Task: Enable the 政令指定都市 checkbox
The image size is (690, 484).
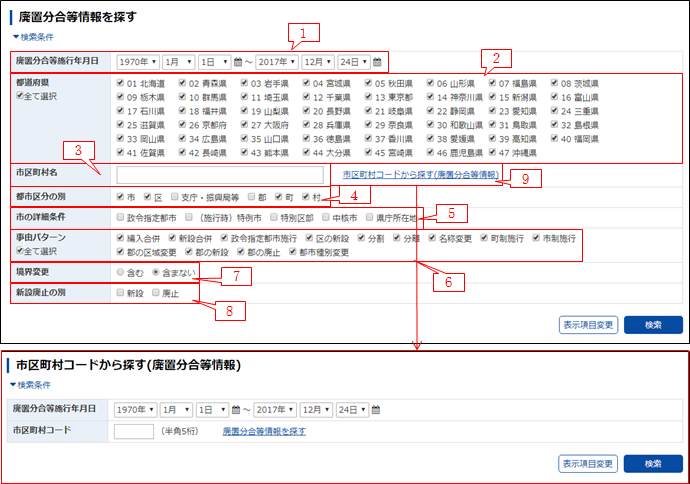Action: pyautogui.click(x=121, y=216)
